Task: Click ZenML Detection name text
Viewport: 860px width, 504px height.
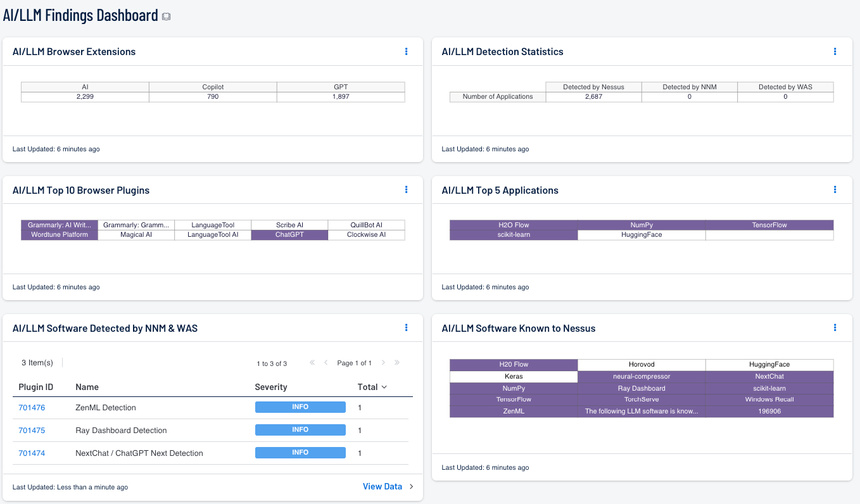Action: pos(106,408)
